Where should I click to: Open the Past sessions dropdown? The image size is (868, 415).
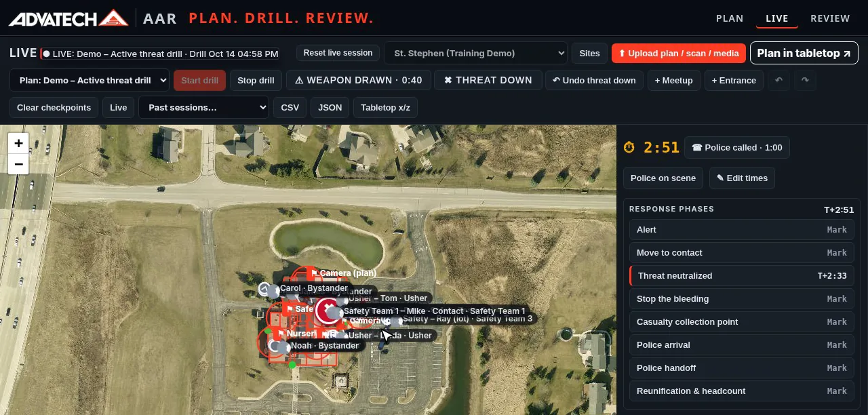pos(203,107)
